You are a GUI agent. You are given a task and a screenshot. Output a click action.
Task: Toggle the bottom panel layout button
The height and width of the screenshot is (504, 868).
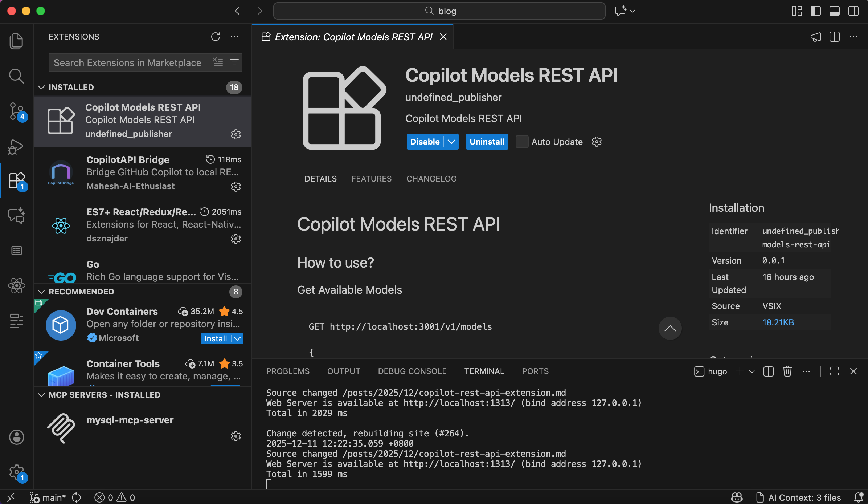click(x=834, y=11)
